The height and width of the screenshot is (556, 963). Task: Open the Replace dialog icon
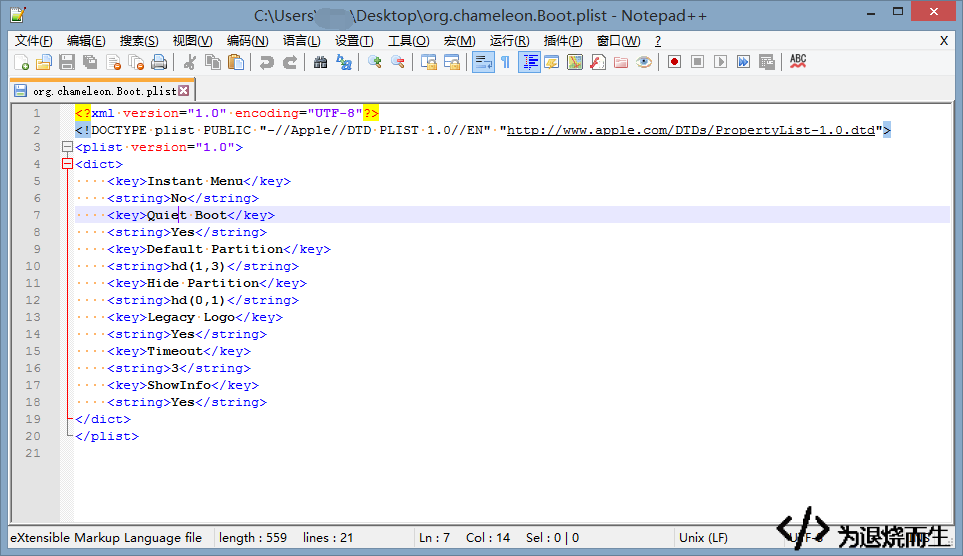(x=344, y=62)
